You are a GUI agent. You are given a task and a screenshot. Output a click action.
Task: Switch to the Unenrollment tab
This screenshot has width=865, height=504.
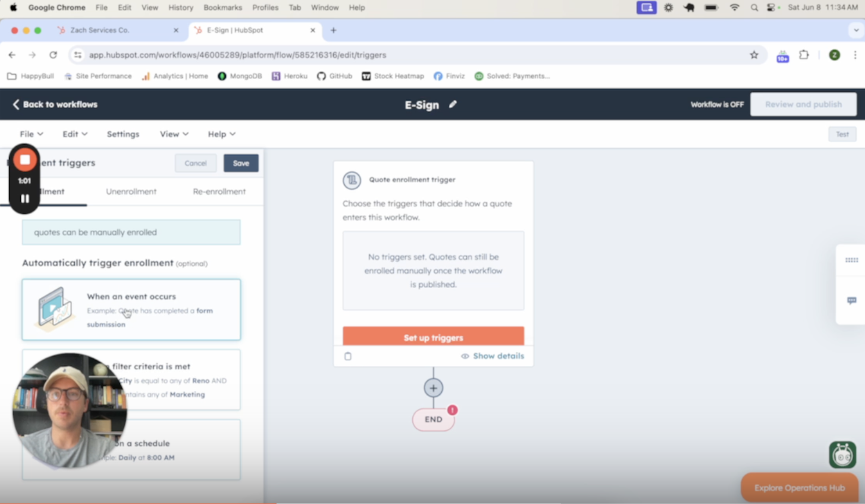pos(131,191)
